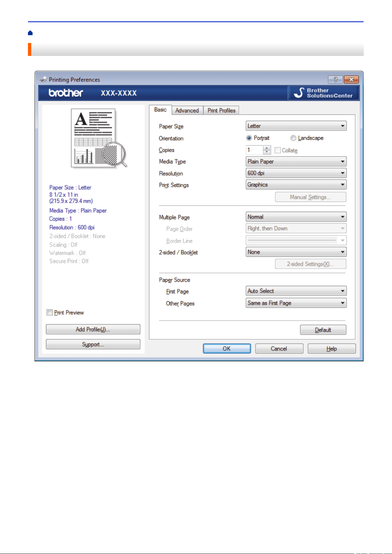Image resolution: width=392 pixels, height=554 pixels.
Task: Select Portrait orientation radio button
Action: point(249,138)
